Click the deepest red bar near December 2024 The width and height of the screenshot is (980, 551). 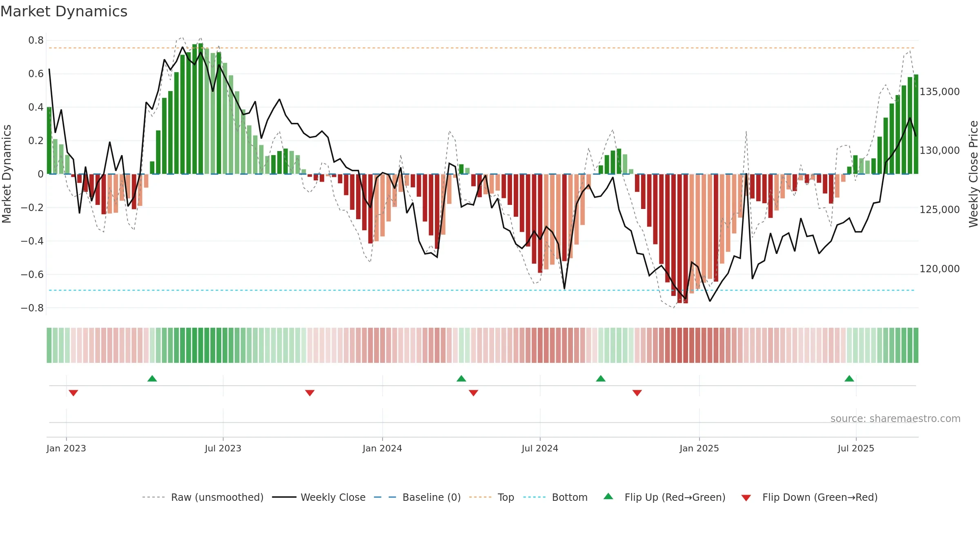click(686, 239)
